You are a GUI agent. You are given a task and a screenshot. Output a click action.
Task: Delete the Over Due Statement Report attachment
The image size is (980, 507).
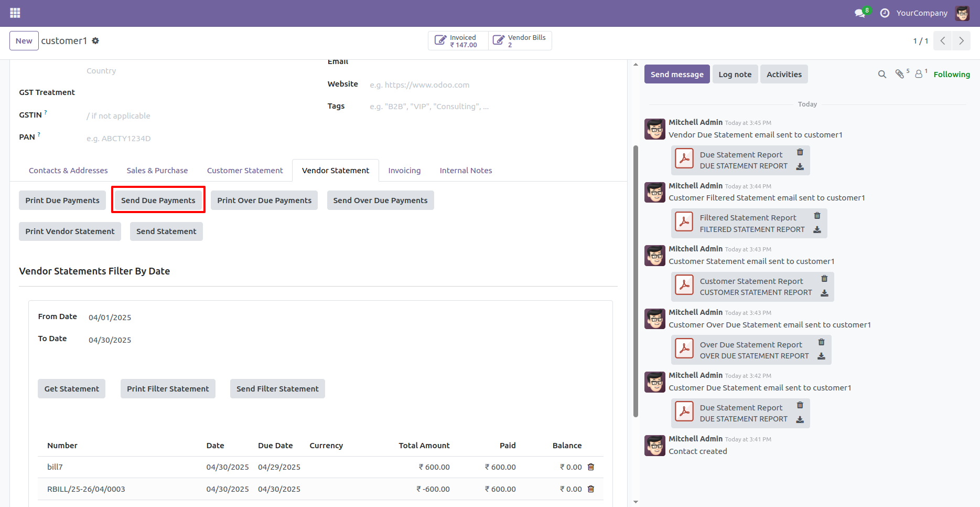[x=821, y=342]
